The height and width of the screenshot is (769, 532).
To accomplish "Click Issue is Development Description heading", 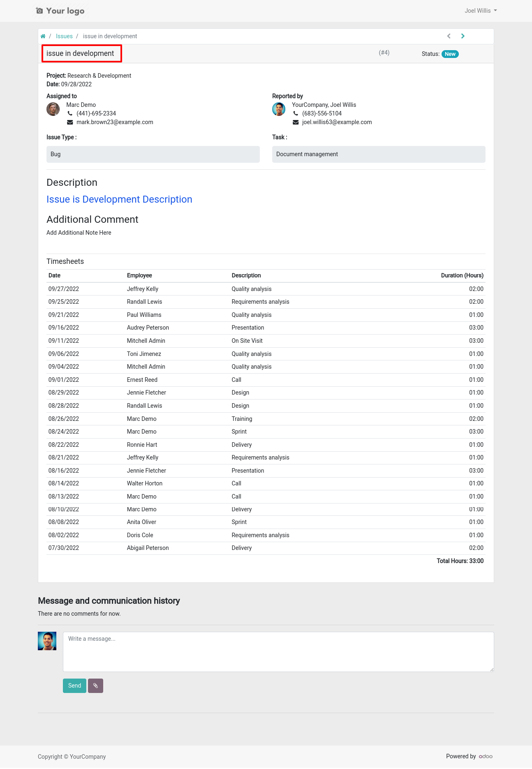I will [x=119, y=199].
